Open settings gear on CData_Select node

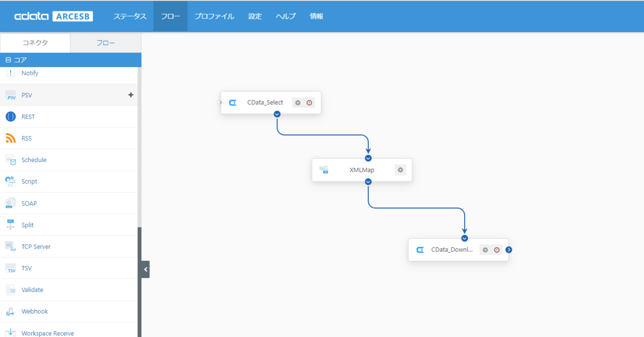point(298,102)
